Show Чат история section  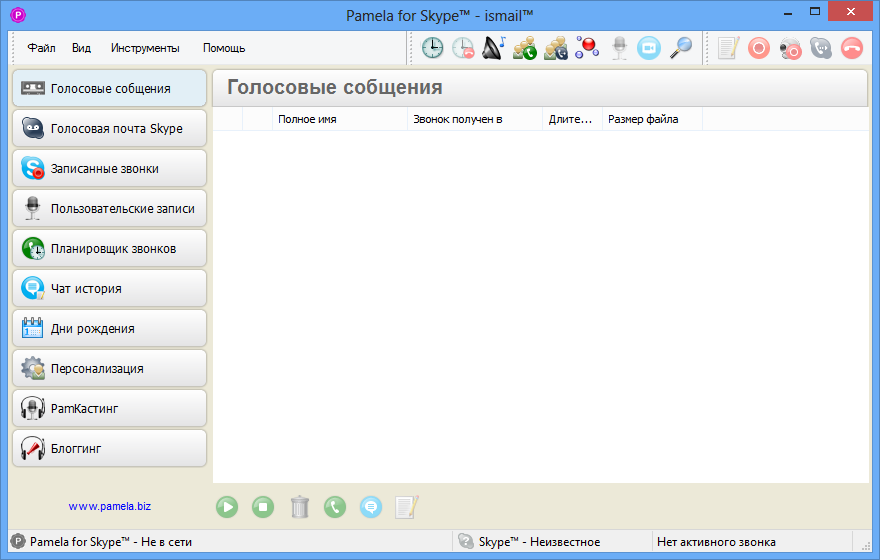(109, 288)
